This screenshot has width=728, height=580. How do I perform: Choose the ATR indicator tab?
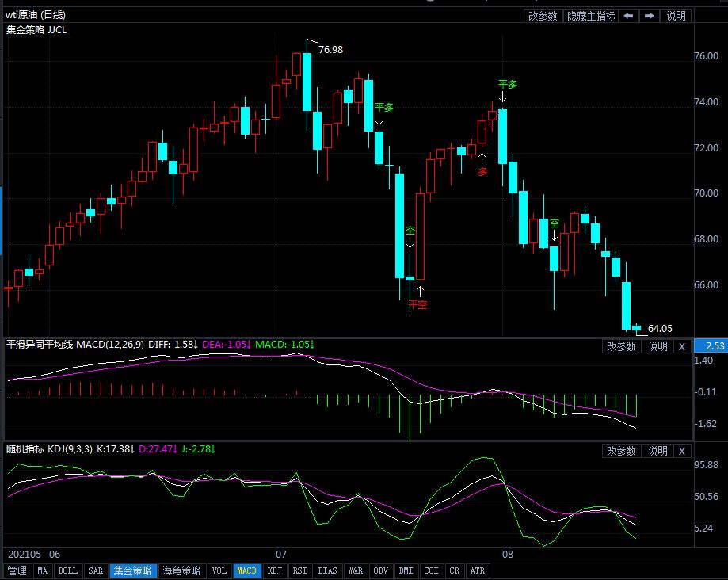click(478, 570)
